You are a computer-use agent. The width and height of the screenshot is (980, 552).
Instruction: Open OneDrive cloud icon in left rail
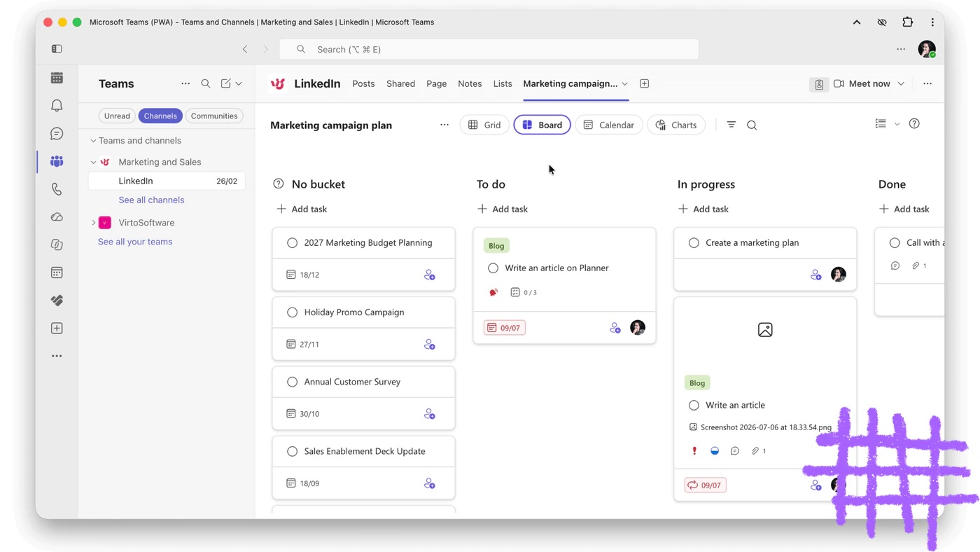coord(57,217)
